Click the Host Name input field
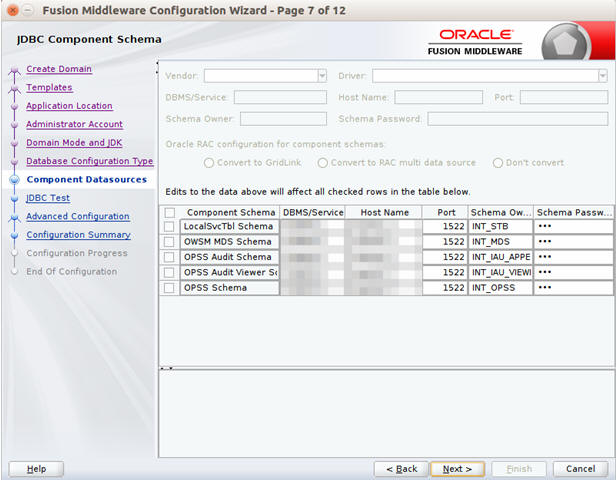Image resolution: width=616 pixels, height=480 pixels. pyautogui.click(x=438, y=97)
